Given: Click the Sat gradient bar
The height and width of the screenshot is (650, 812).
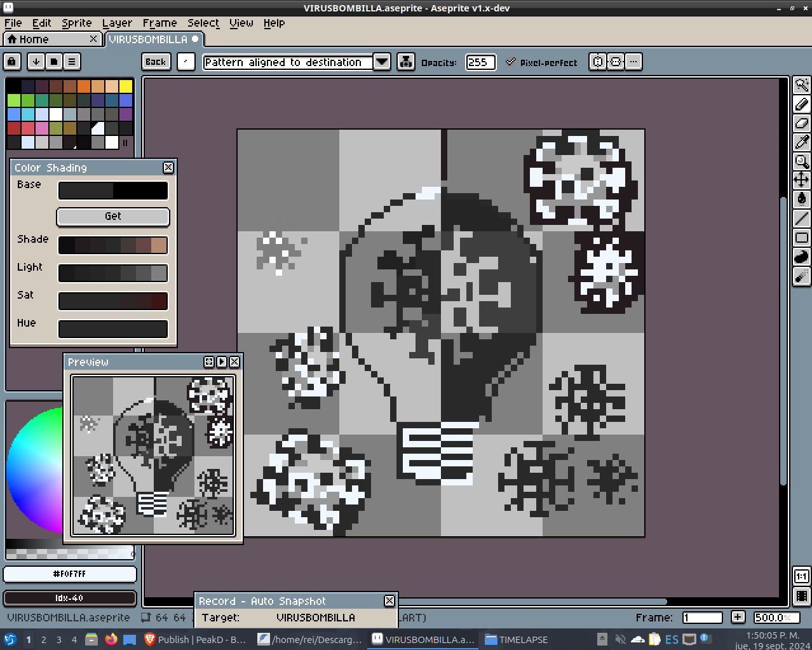Looking at the screenshot, I should click(113, 301).
